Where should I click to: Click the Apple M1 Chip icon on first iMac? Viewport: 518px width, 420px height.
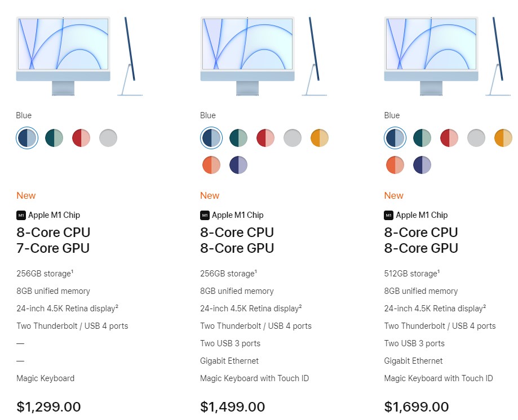tap(20, 215)
